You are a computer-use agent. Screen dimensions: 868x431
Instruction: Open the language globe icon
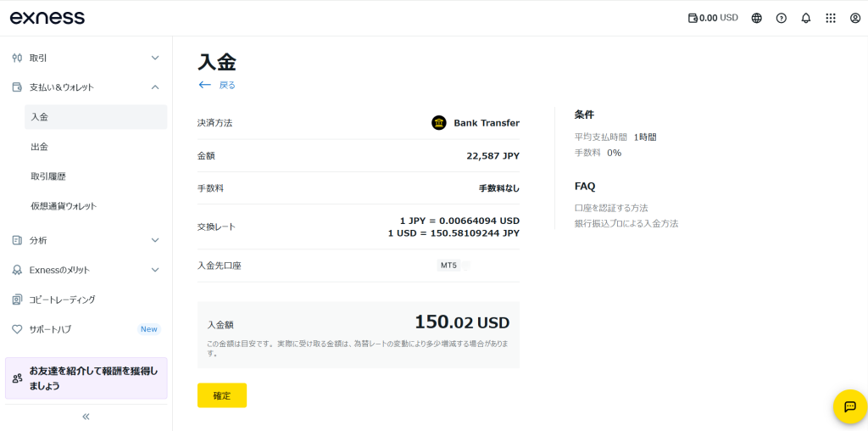tap(757, 18)
